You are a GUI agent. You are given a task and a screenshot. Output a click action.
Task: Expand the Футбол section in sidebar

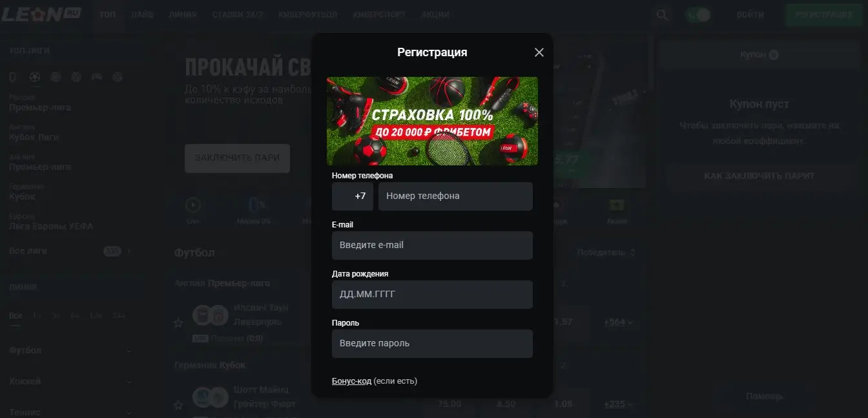click(70, 350)
